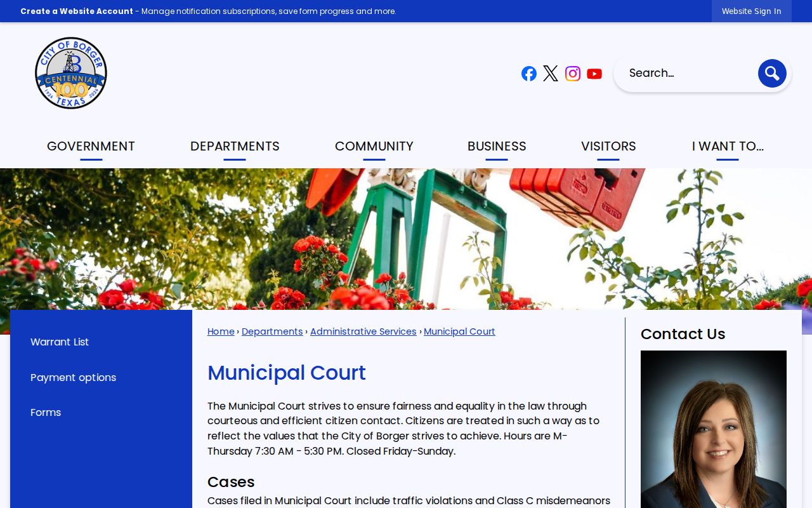Click the Contact Us heading
This screenshot has width=812, height=508.
pos(683,334)
